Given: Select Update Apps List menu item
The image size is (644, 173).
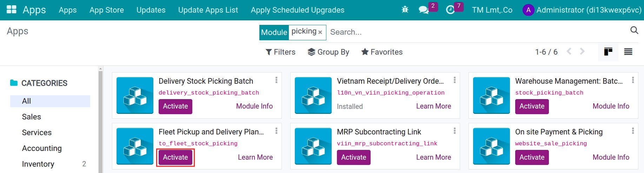Looking at the screenshot, I should [208, 10].
